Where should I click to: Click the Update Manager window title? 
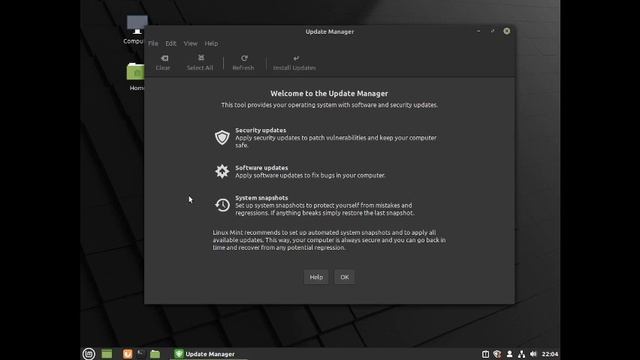329,31
